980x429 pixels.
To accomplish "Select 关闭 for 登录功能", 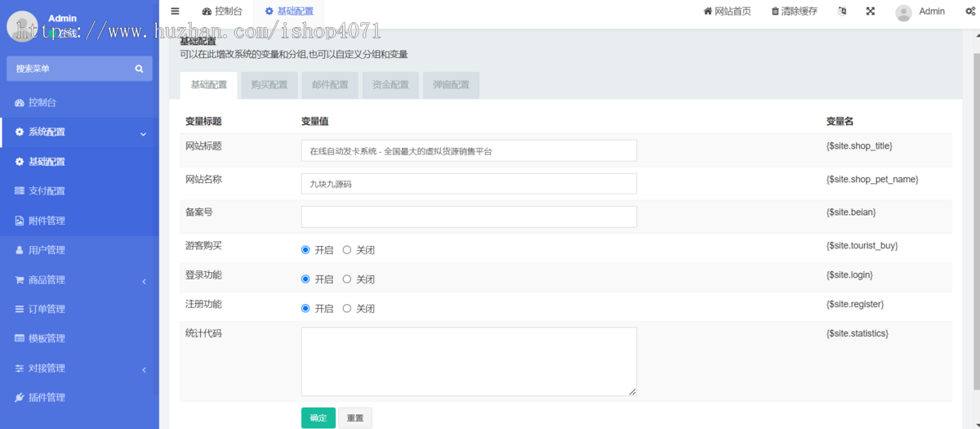I will click(x=347, y=279).
